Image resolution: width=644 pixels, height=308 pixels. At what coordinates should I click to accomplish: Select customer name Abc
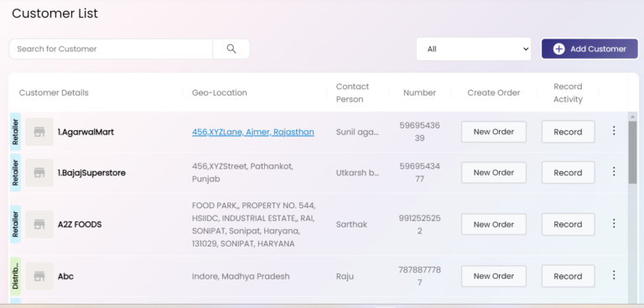click(x=65, y=276)
